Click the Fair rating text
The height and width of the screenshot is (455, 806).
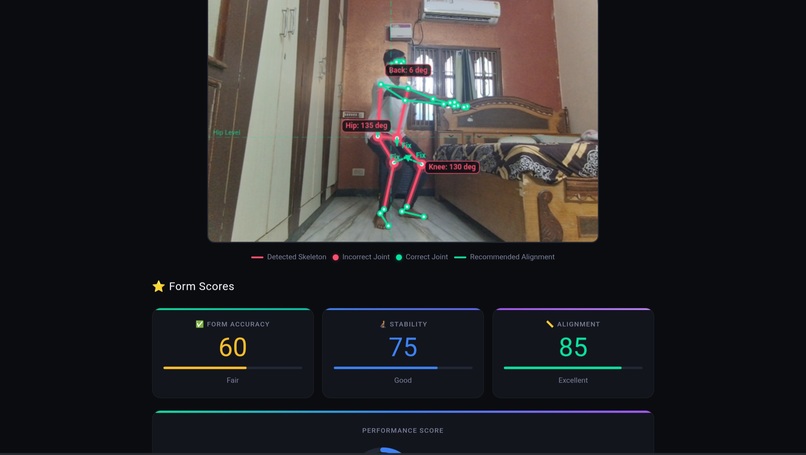pyautogui.click(x=232, y=380)
